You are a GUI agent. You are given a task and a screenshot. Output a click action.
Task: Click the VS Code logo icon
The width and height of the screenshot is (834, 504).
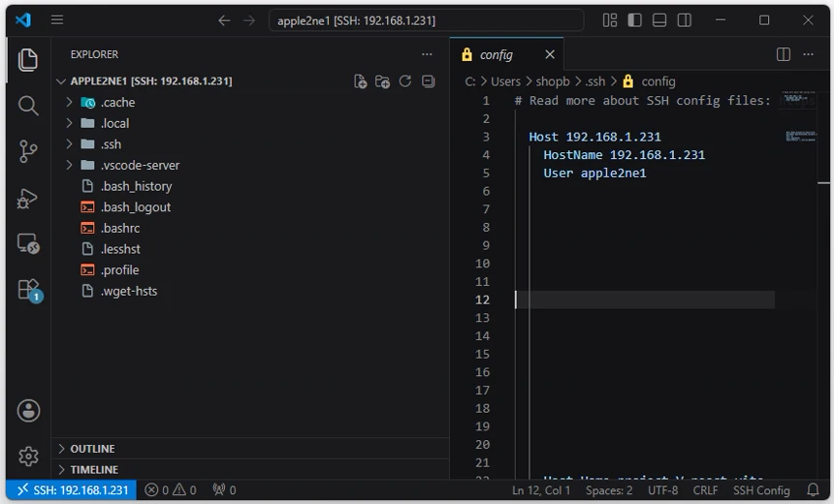[23, 20]
